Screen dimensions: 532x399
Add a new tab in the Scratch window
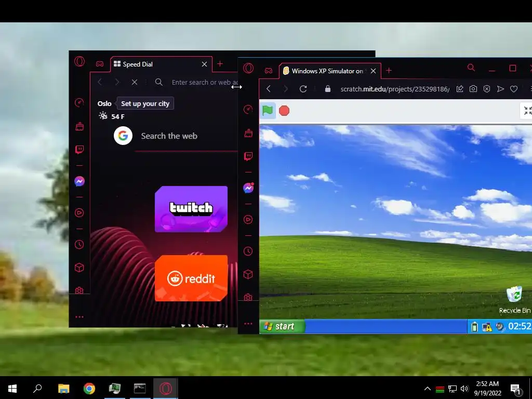389,70
